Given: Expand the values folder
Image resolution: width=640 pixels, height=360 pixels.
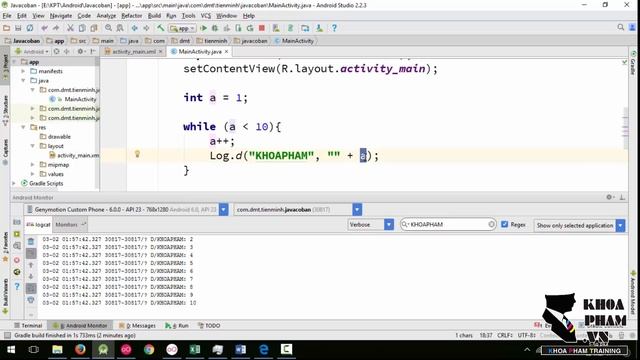Looking at the screenshot, I should coord(33,174).
